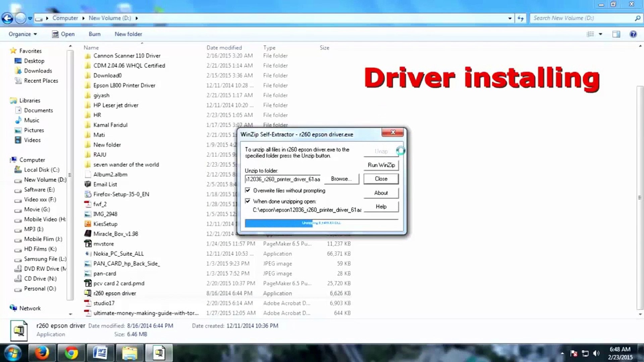Click the refresh address bar icon

(x=521, y=18)
